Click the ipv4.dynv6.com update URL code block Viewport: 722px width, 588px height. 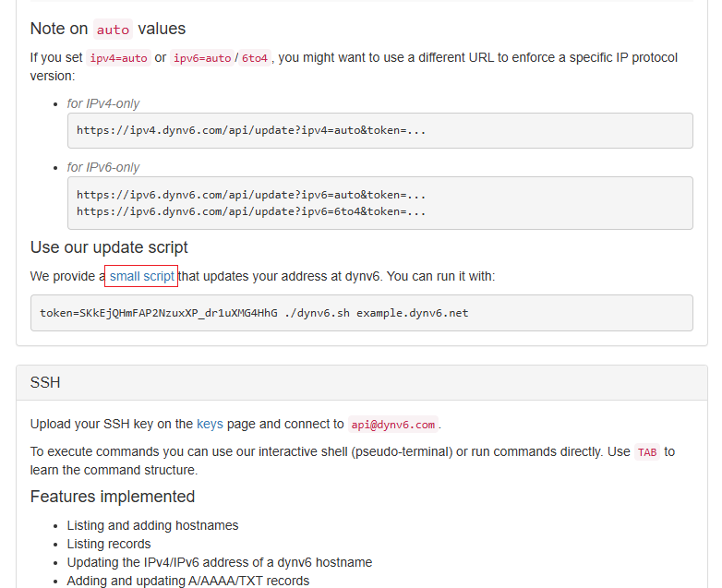[251, 130]
